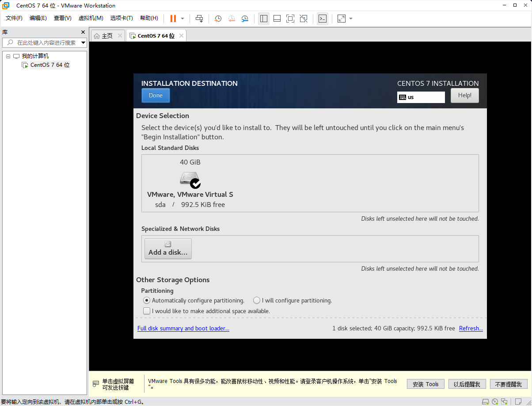Viewport: 532px width, 406px height.
Task: Close the 主页 tab
Action: point(120,36)
